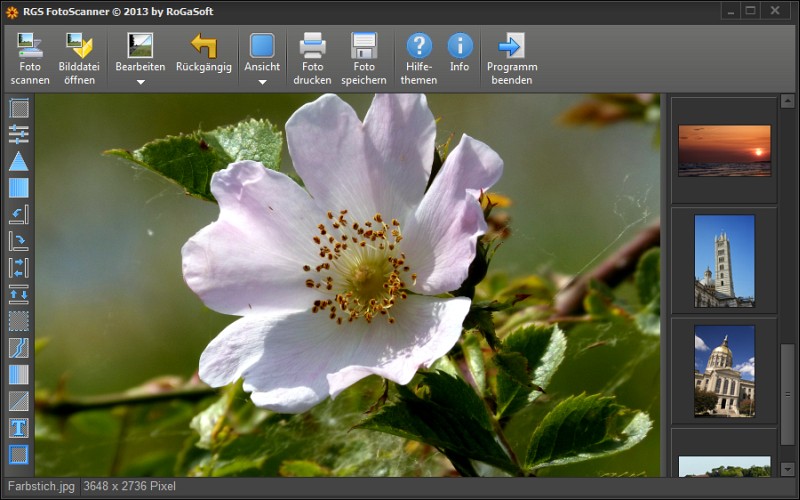Click the thumbnail panel scroll-down arrow
Screen dimensions: 800x500
click(x=788, y=468)
